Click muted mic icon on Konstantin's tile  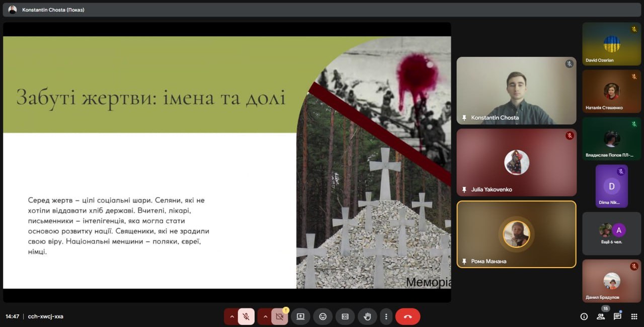coord(569,64)
